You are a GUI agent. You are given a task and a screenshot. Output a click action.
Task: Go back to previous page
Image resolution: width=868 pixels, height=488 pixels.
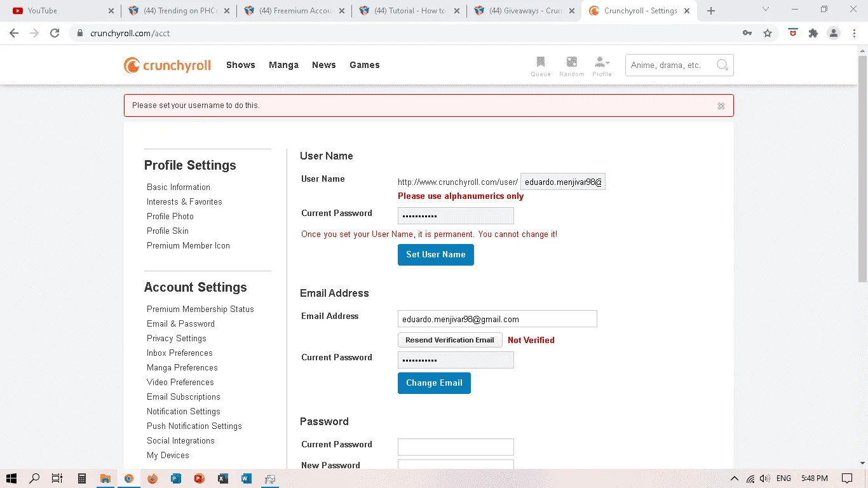point(14,33)
